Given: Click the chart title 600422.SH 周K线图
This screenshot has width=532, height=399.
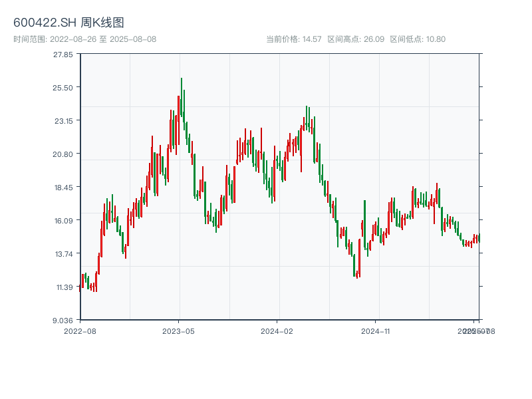Looking at the screenshot, I should (x=68, y=23).
